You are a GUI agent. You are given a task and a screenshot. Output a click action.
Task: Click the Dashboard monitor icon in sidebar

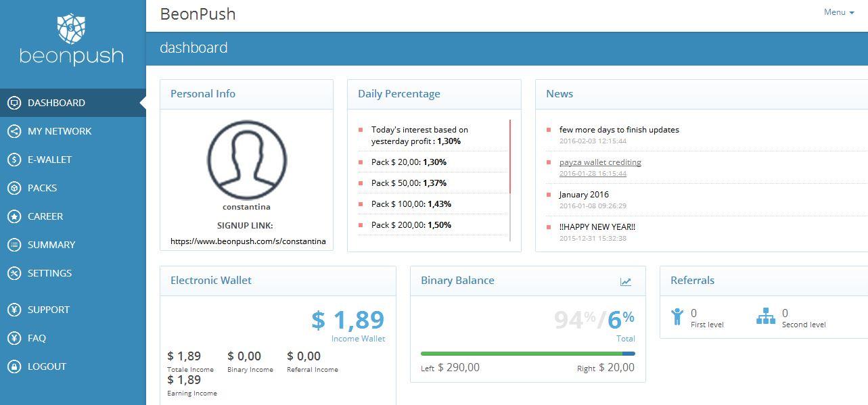pyautogui.click(x=14, y=103)
